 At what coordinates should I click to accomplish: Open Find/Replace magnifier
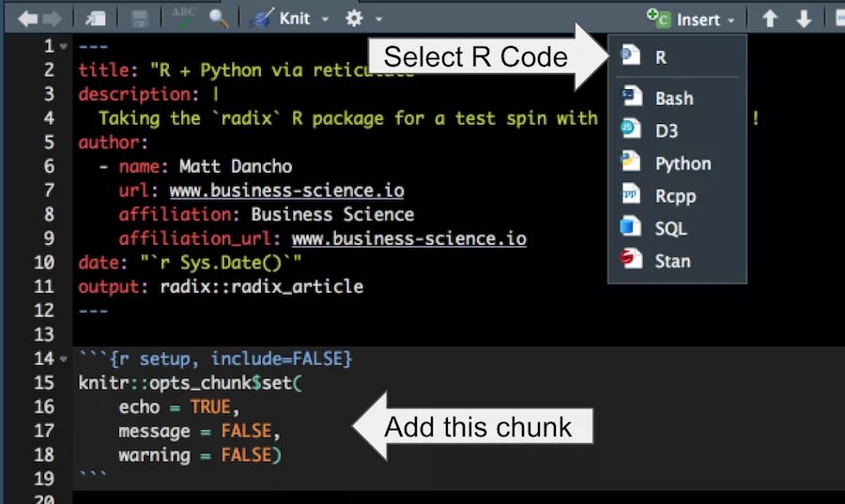point(218,19)
